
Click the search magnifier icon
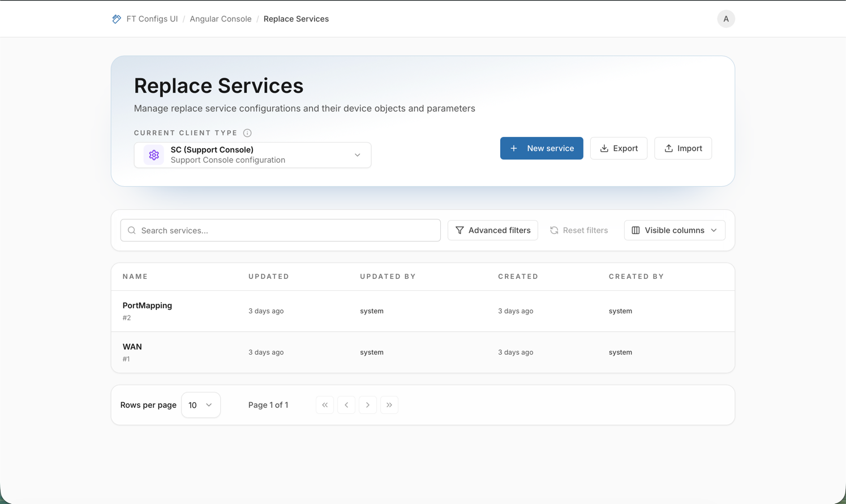tap(132, 230)
